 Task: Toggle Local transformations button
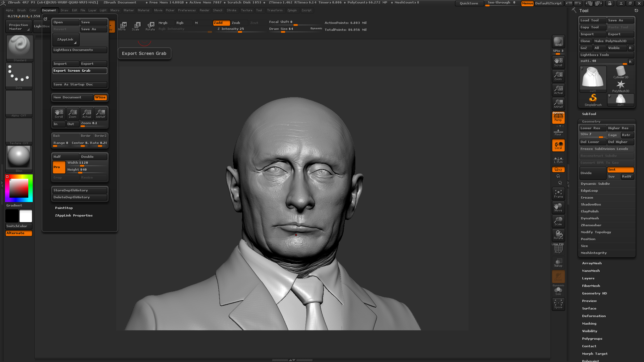(558, 145)
